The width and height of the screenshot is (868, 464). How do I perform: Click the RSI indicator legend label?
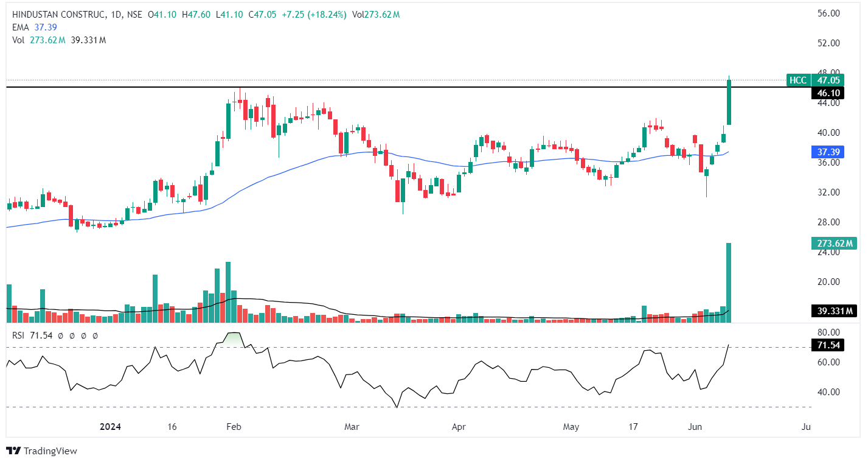(x=20, y=336)
